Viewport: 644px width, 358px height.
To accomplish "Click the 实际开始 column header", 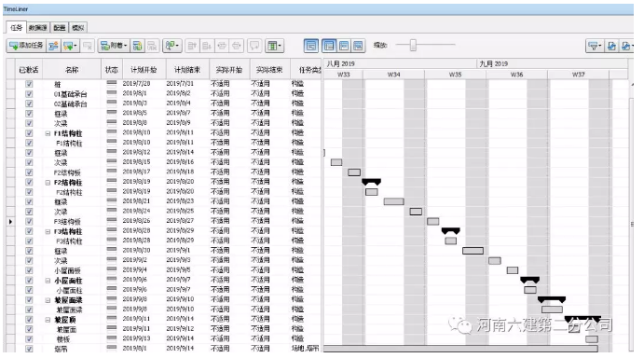I will 229,70.
